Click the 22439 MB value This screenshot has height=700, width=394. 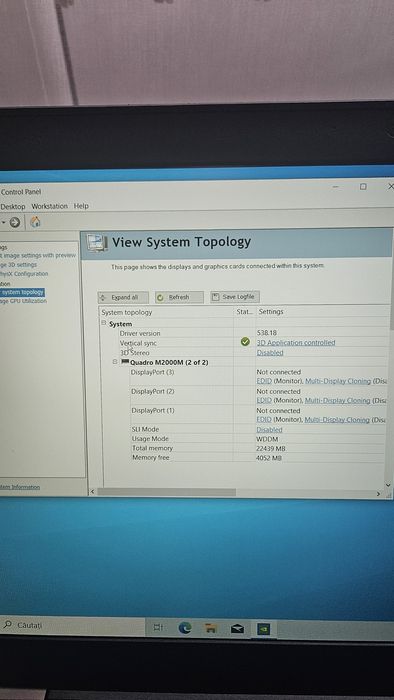[x=271, y=448]
